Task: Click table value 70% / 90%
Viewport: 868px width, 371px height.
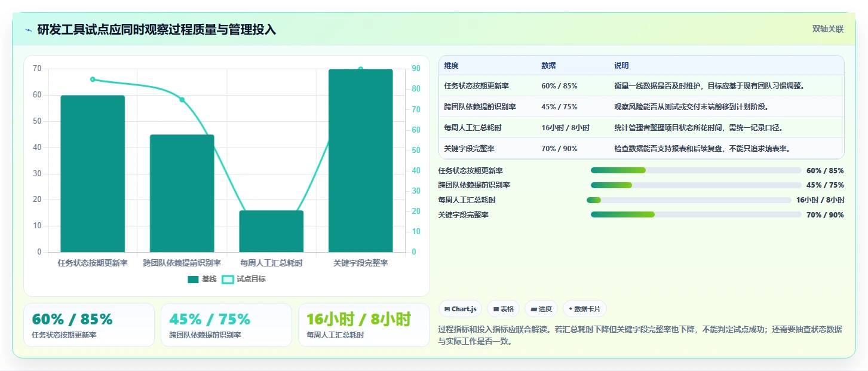Action: 559,148
